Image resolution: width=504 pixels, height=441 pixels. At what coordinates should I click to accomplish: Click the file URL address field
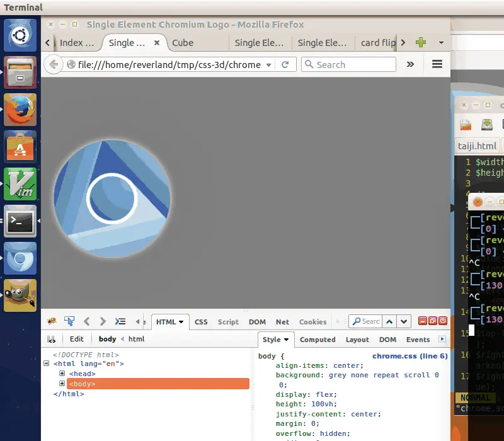[171, 65]
